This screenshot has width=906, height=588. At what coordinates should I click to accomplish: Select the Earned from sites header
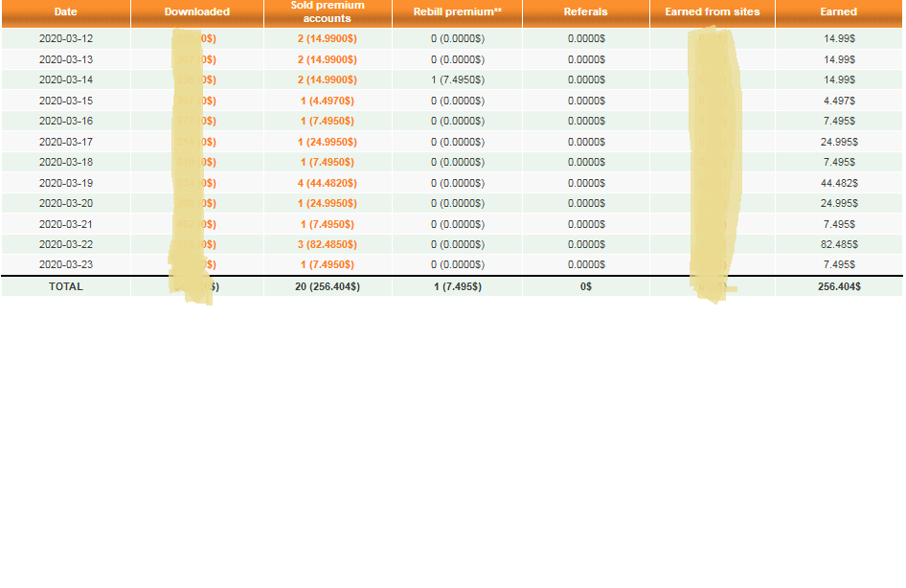tap(712, 12)
